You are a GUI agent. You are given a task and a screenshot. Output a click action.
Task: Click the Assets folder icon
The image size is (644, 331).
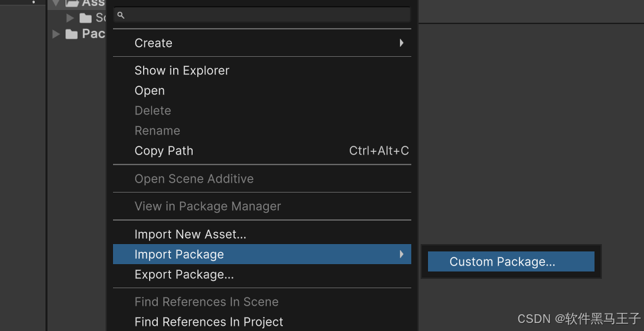72,3
